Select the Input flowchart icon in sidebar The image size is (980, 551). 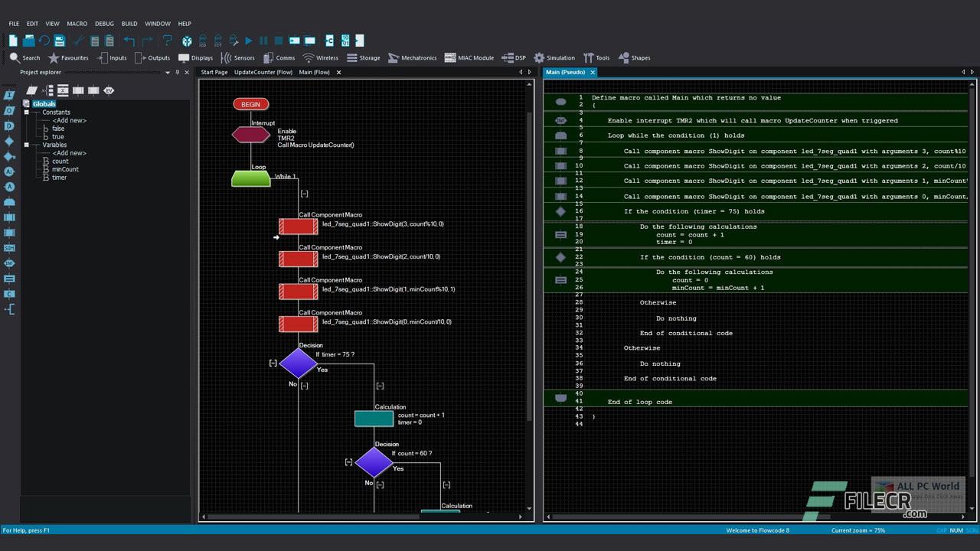[9, 95]
